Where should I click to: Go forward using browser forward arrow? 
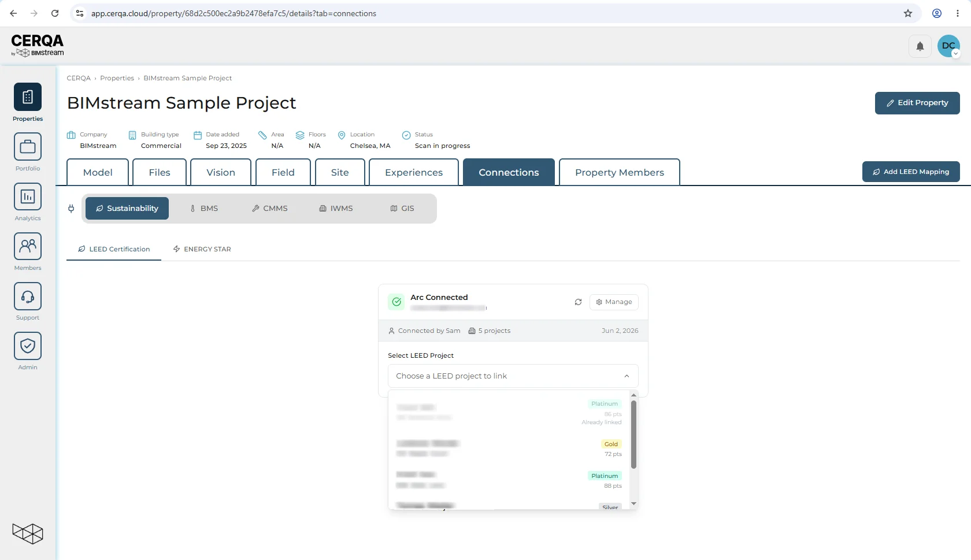(x=34, y=13)
